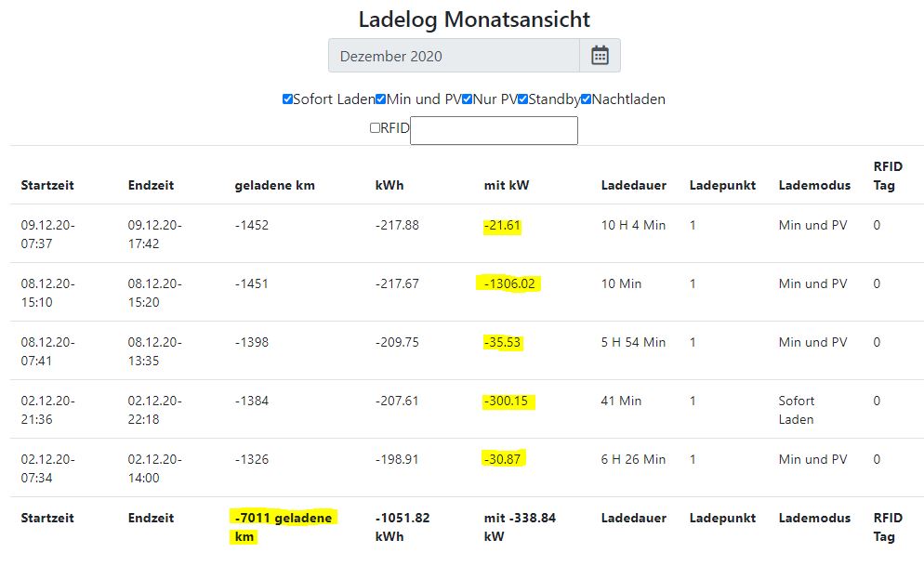Click the Ladedauer column header

pyautogui.click(x=634, y=185)
